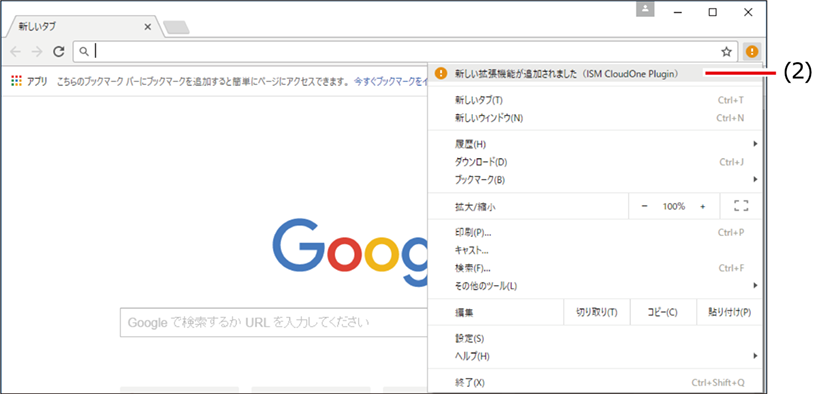Decrease zoom with the minus button
This screenshot has height=394, width=815.
click(645, 206)
